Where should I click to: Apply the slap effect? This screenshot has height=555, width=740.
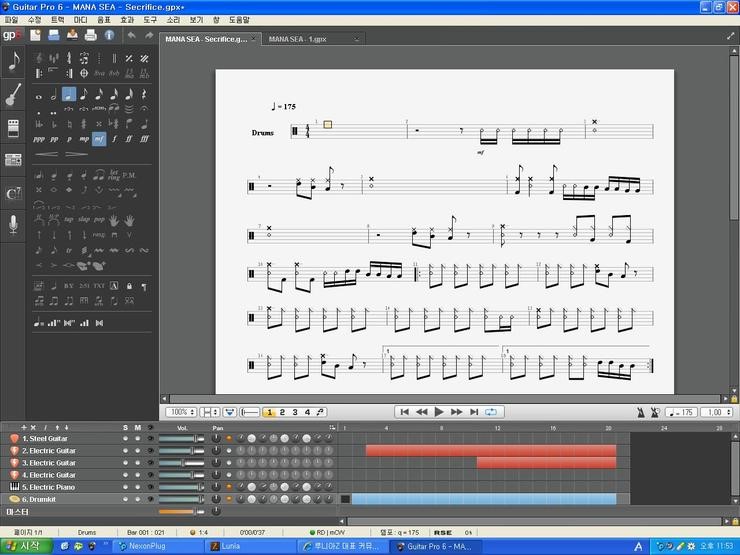pyautogui.click(x=84, y=219)
